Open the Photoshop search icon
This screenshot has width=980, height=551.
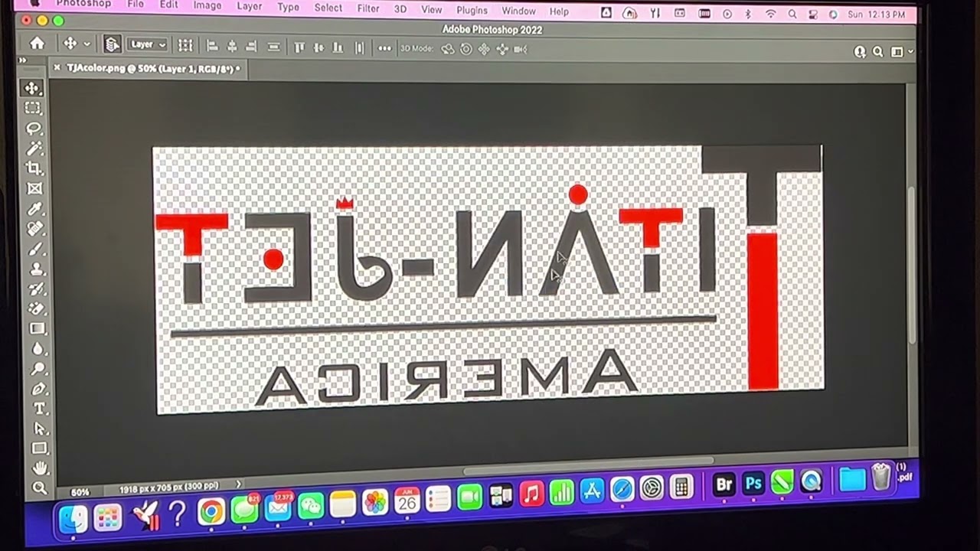[x=878, y=52]
